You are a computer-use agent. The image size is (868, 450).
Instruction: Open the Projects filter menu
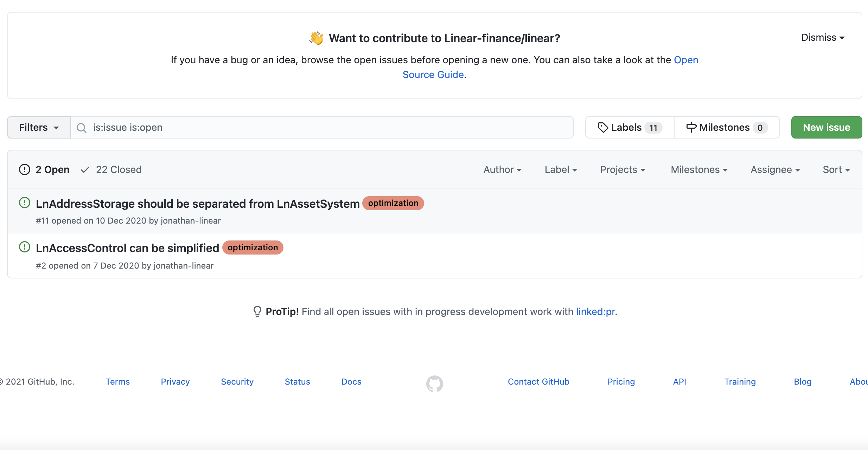(623, 169)
